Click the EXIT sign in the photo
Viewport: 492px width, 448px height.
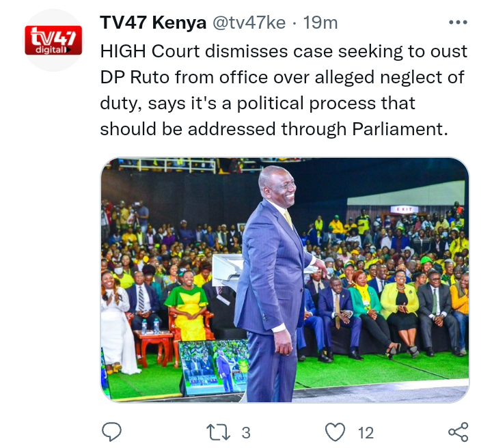point(405,209)
